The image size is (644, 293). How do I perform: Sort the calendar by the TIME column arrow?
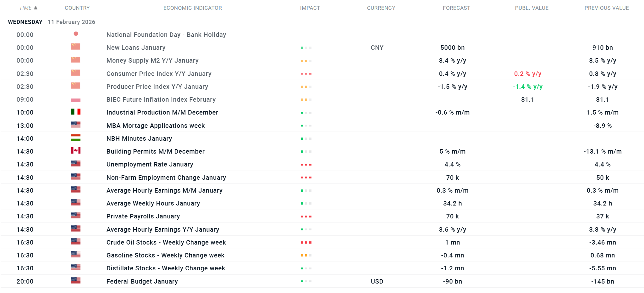(x=36, y=8)
